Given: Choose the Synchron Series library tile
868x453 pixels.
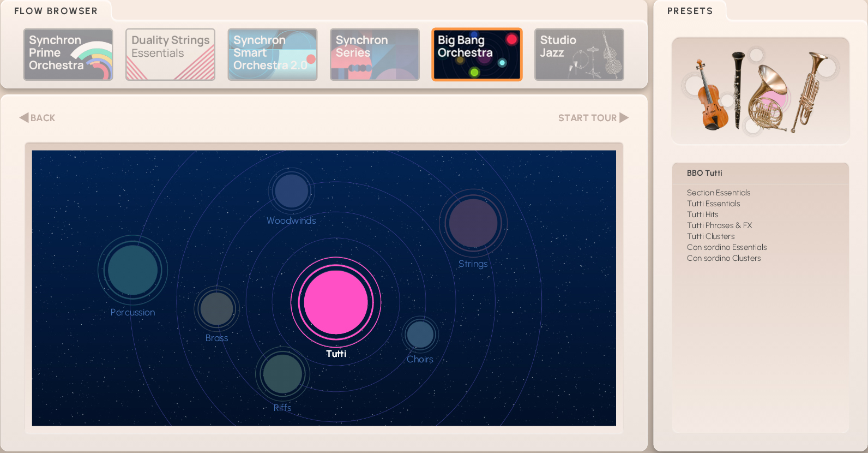Looking at the screenshot, I should click(375, 55).
